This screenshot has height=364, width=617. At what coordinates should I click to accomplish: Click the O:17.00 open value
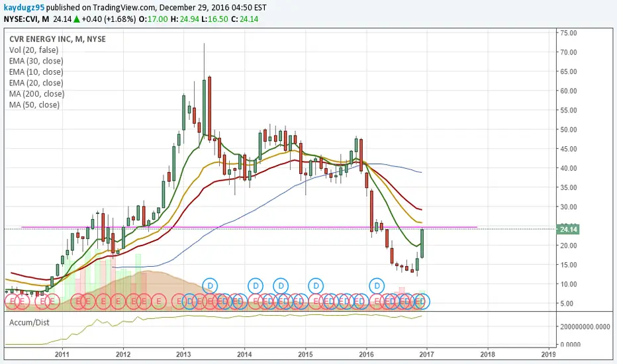153,19
